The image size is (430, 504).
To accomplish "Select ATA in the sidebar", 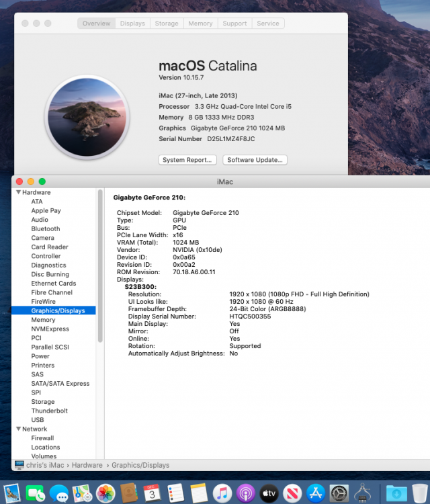I will pyautogui.click(x=37, y=202).
